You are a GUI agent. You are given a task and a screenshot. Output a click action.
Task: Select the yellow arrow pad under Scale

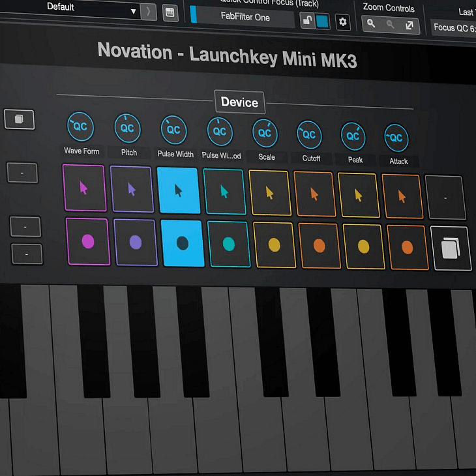click(269, 194)
